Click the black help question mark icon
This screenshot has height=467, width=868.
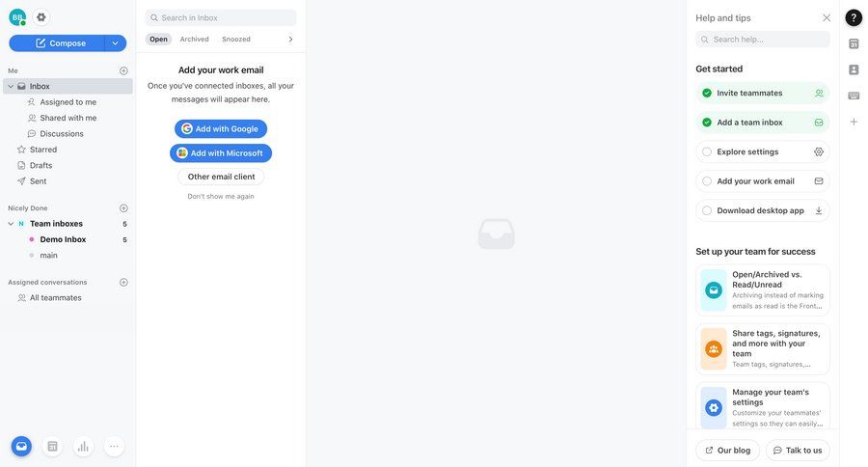(854, 17)
